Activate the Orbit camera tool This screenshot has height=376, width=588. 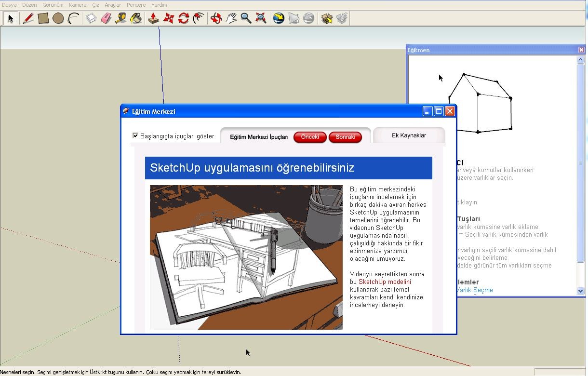(216, 18)
